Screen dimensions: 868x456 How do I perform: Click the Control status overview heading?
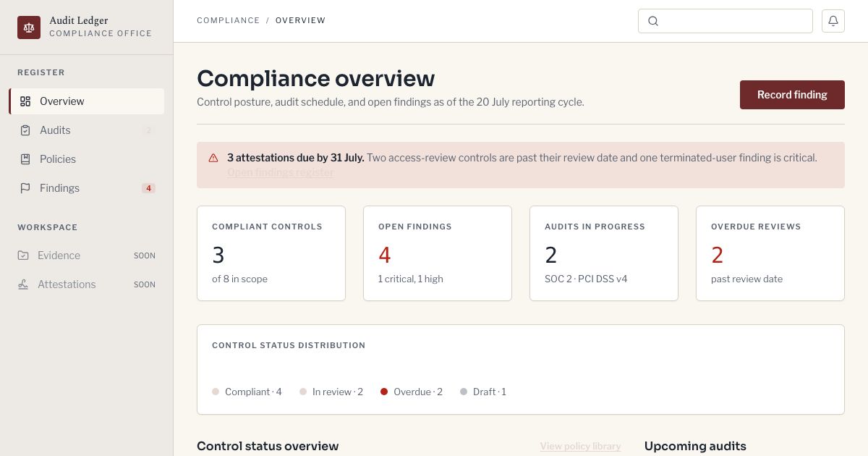click(268, 446)
